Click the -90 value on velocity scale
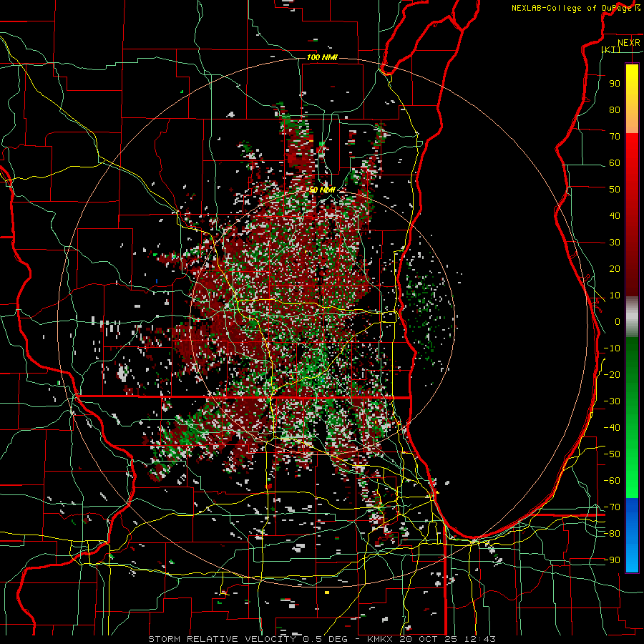The width and height of the screenshot is (644, 644). [612, 560]
